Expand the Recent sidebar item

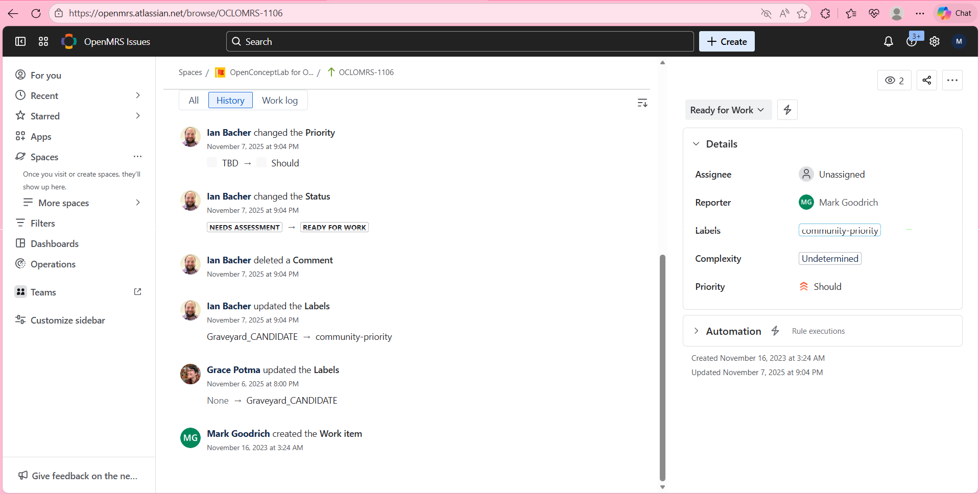pyautogui.click(x=137, y=95)
